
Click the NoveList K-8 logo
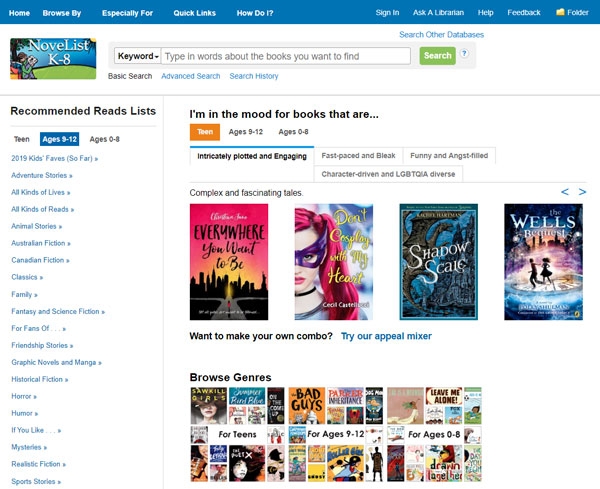click(x=53, y=59)
